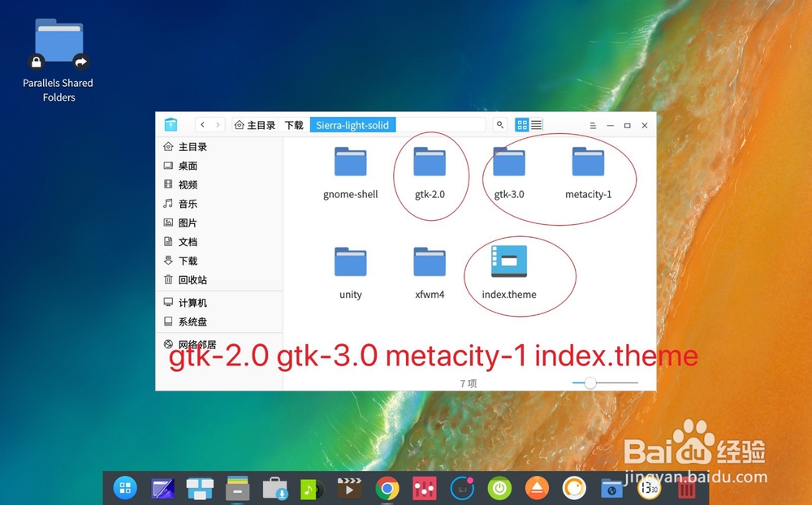812x505 pixels.
Task: Open the 下载 breadcrumb entry
Action: click(x=293, y=124)
